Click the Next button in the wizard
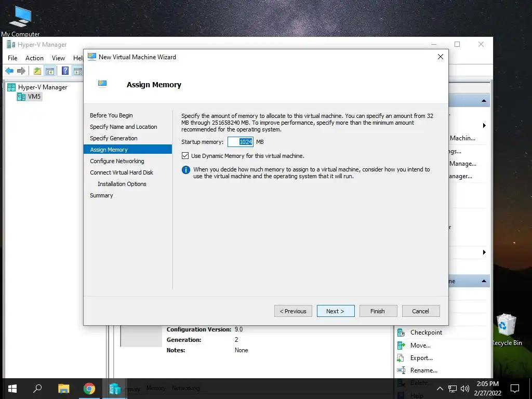This screenshot has width=532, height=399. pos(336,311)
